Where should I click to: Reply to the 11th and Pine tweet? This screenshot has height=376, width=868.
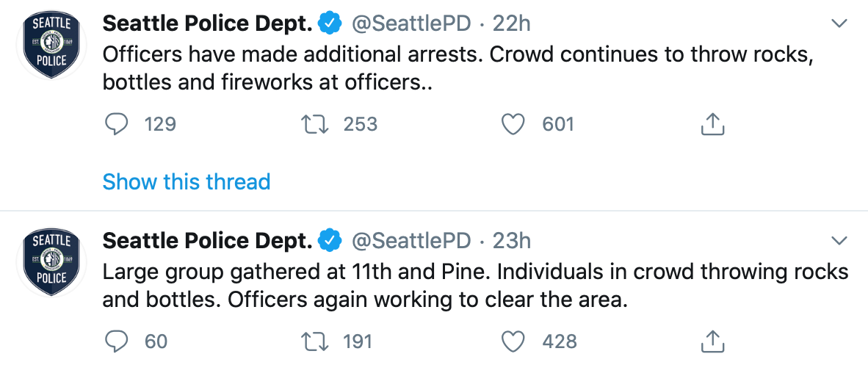[116, 341]
